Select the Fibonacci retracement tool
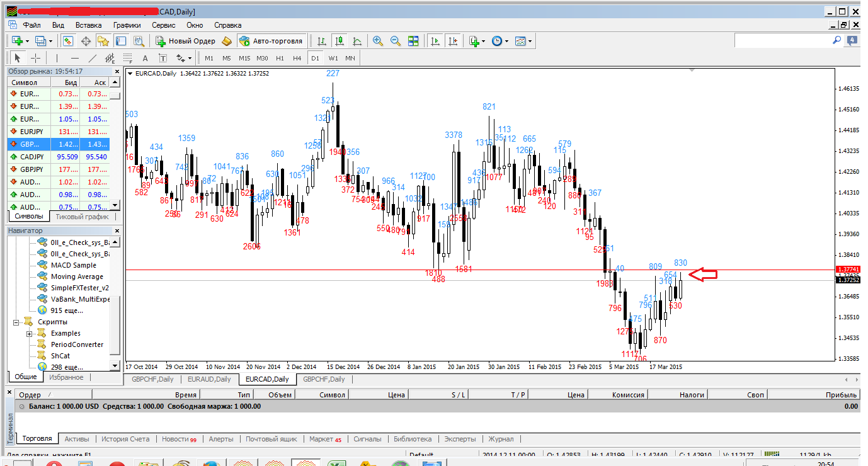Image resolution: width=868 pixels, height=466 pixels. coord(128,58)
